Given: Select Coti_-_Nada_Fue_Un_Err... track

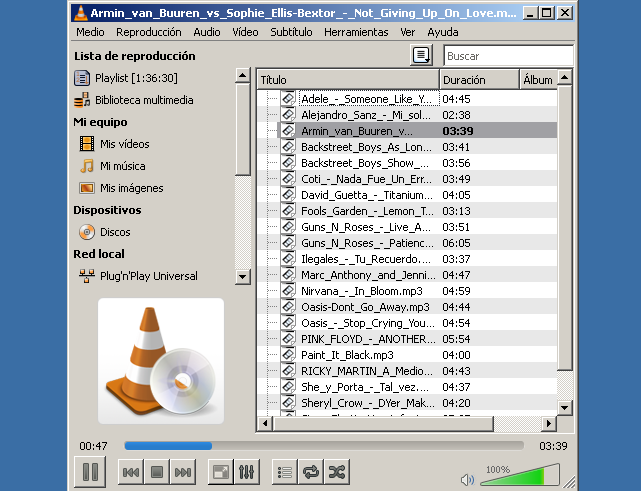Looking at the screenshot, I should tap(407, 179).
